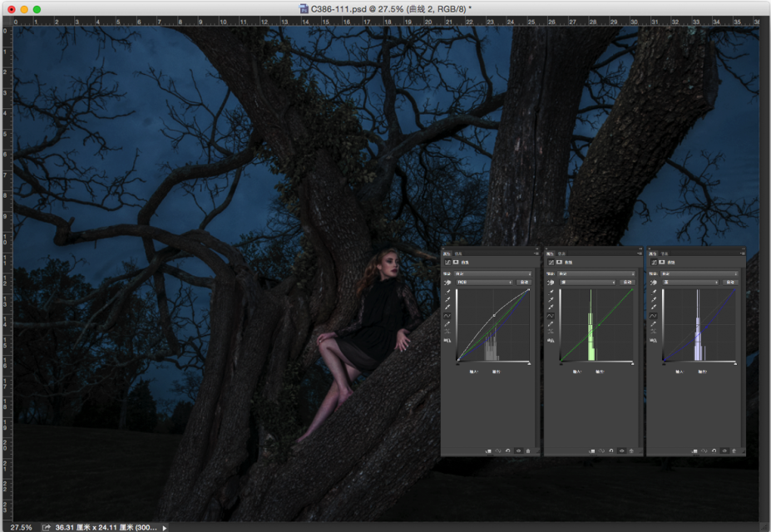The width and height of the screenshot is (771, 532).
Task: Click the histogram recalculate icon in the RGB curves panel
Action: pyautogui.click(x=447, y=341)
